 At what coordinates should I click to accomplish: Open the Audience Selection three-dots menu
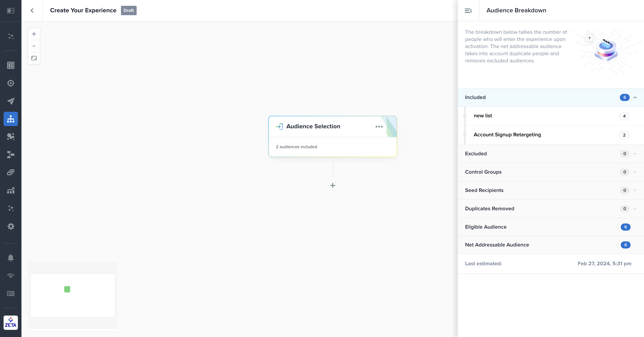tap(379, 127)
